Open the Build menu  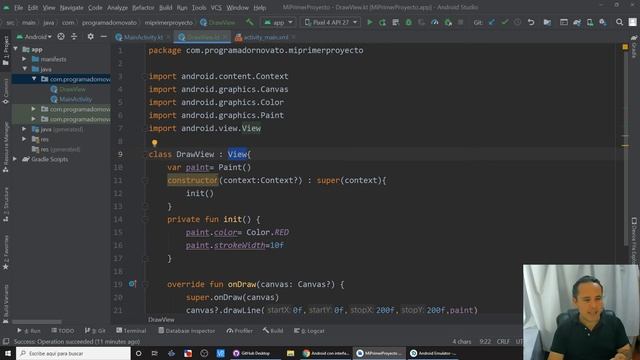point(165,7)
